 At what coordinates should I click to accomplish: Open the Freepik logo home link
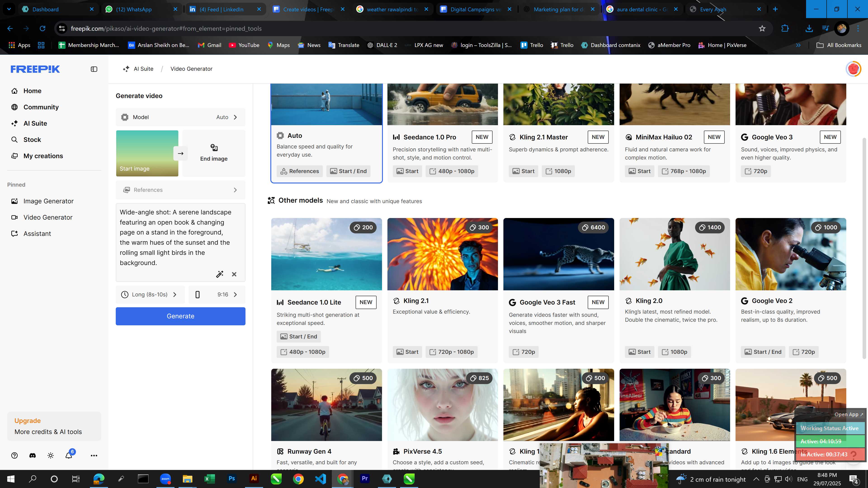point(35,69)
